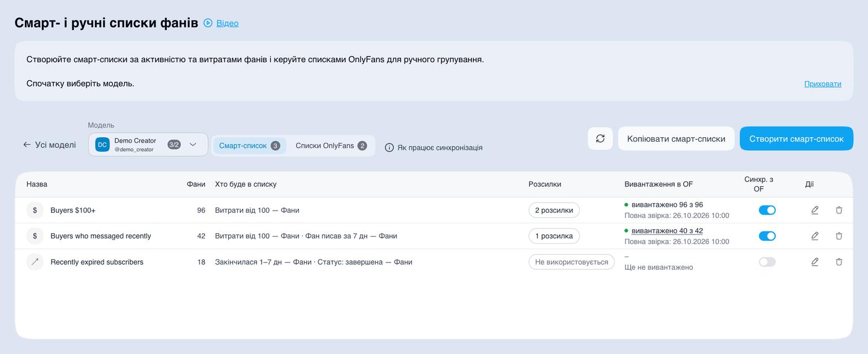
Task: Click the Назва column header
Action: (37, 184)
